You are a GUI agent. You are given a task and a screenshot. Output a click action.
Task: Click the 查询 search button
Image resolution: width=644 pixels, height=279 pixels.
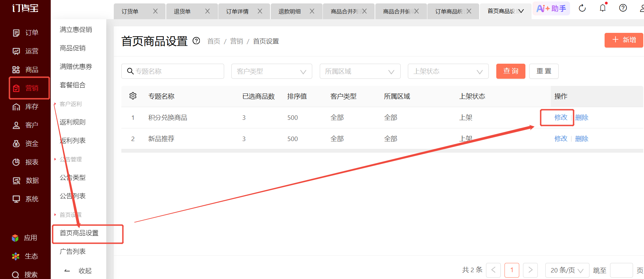coord(511,71)
